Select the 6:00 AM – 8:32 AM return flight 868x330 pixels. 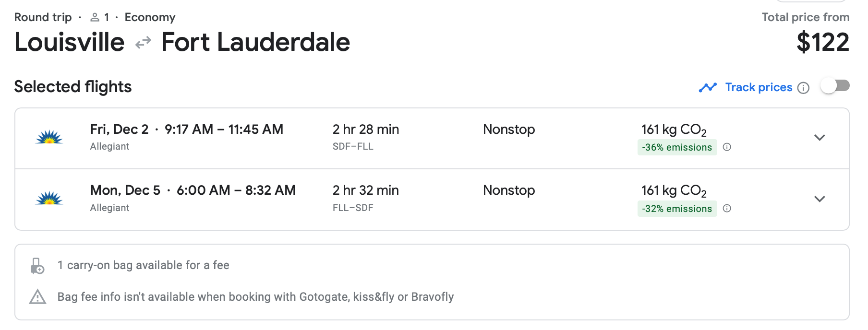(236, 190)
